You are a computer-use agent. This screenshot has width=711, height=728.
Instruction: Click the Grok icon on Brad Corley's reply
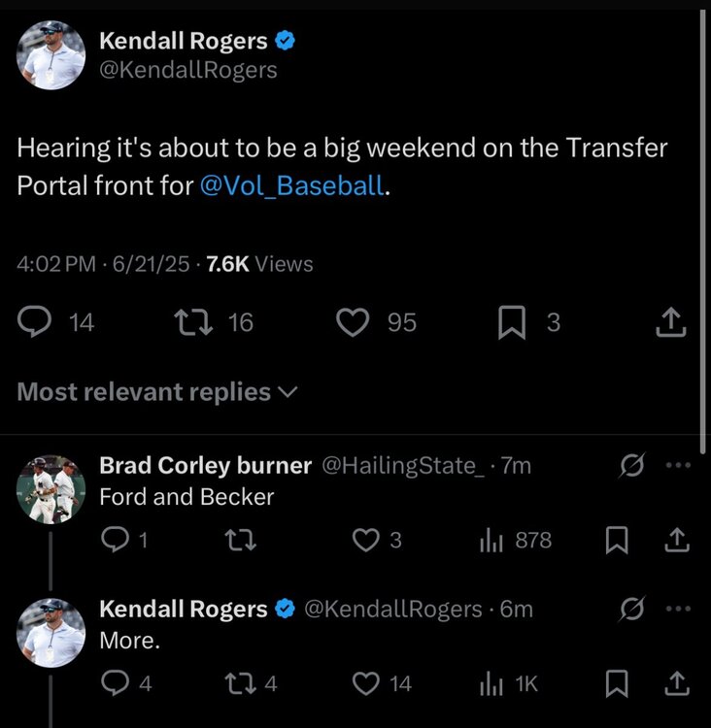pyautogui.click(x=632, y=467)
